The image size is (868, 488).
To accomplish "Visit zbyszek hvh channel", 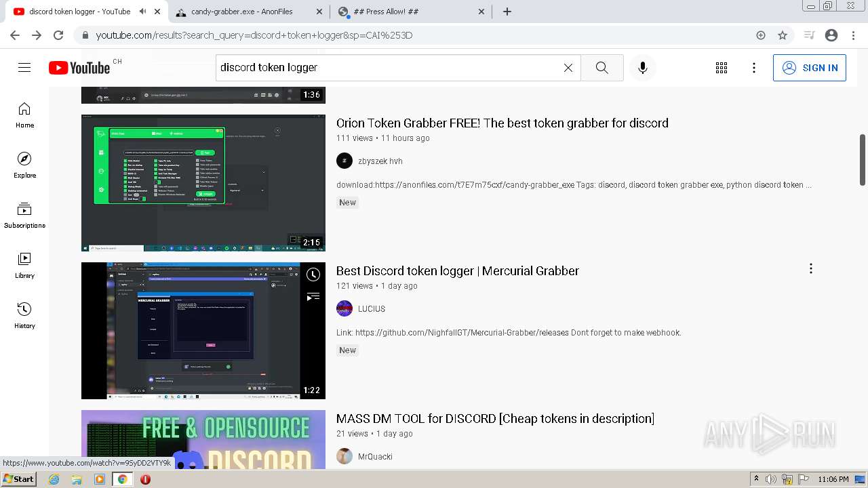I will pyautogui.click(x=380, y=161).
